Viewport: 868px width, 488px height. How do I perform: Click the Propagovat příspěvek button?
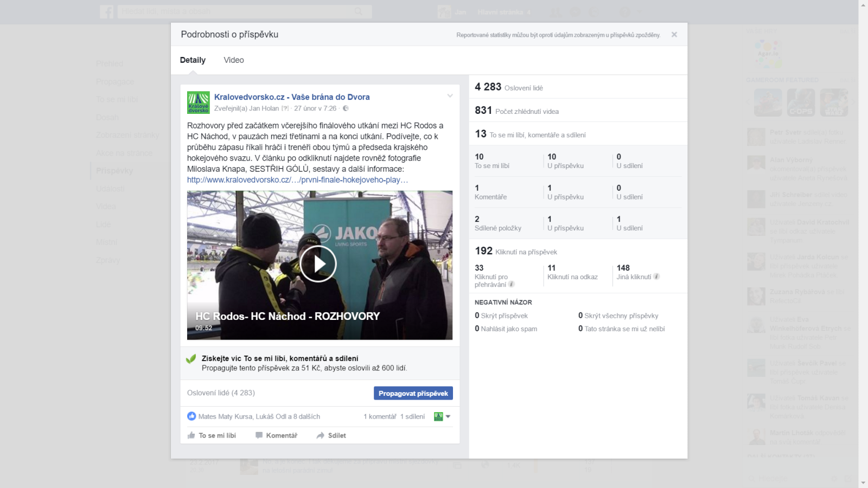413,393
